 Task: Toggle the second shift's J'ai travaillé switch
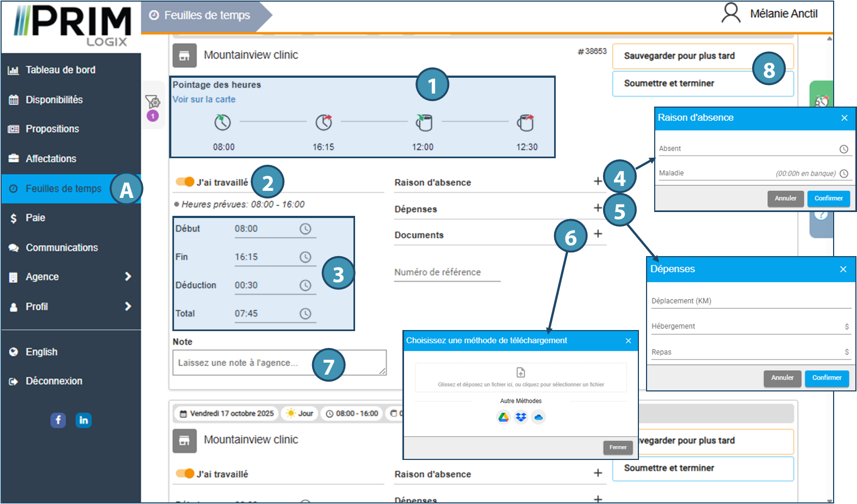pos(185,474)
